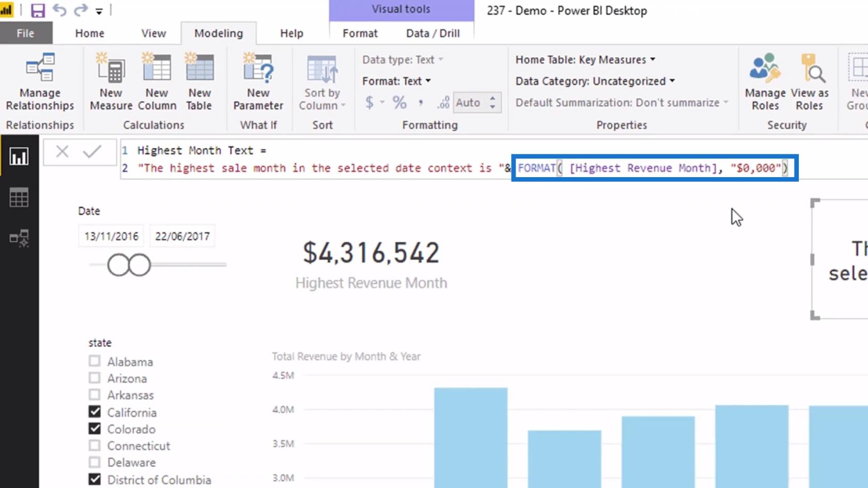
Task: Uncheck the California state checkbox
Action: tap(95, 412)
